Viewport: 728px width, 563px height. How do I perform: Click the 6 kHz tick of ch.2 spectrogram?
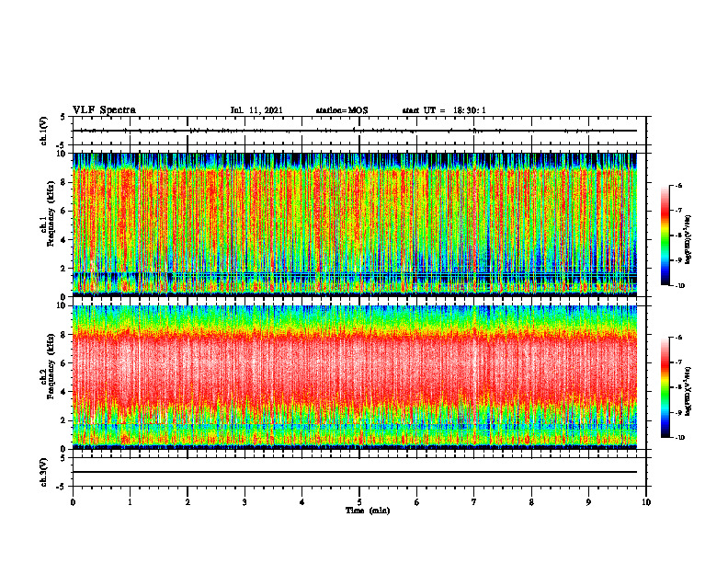coord(64,362)
